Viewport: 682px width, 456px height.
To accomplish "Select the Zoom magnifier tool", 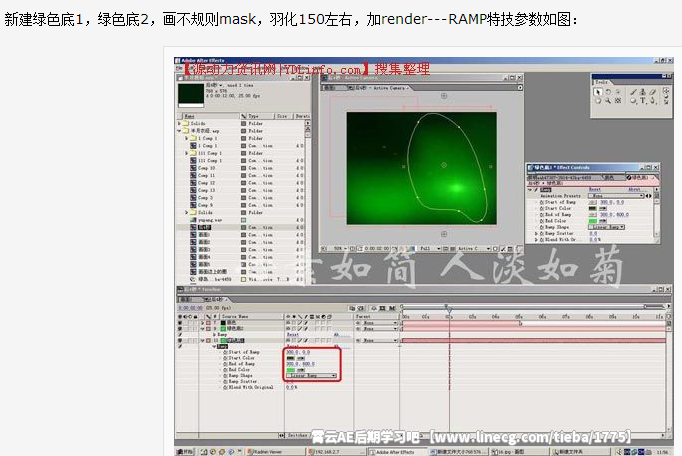I will coord(608,101).
